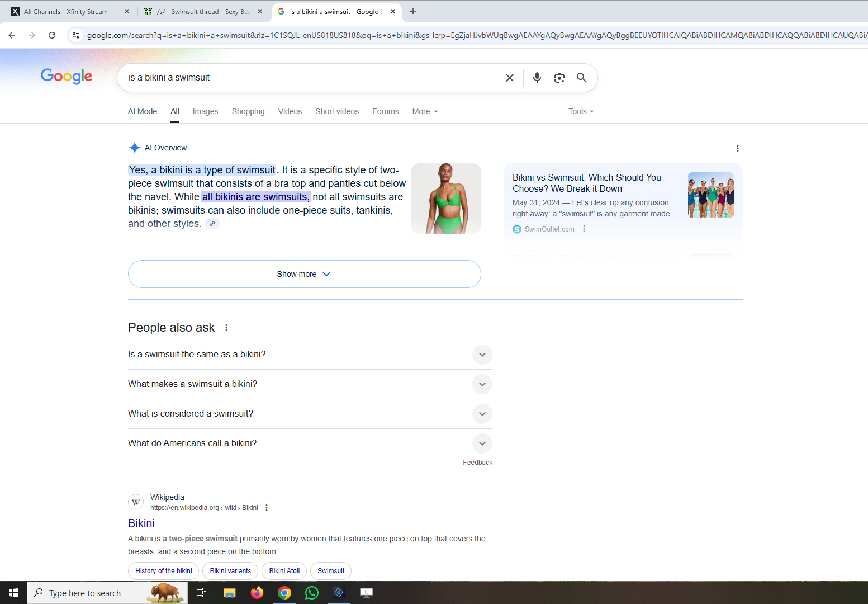Switch to Short videos results

(x=337, y=111)
